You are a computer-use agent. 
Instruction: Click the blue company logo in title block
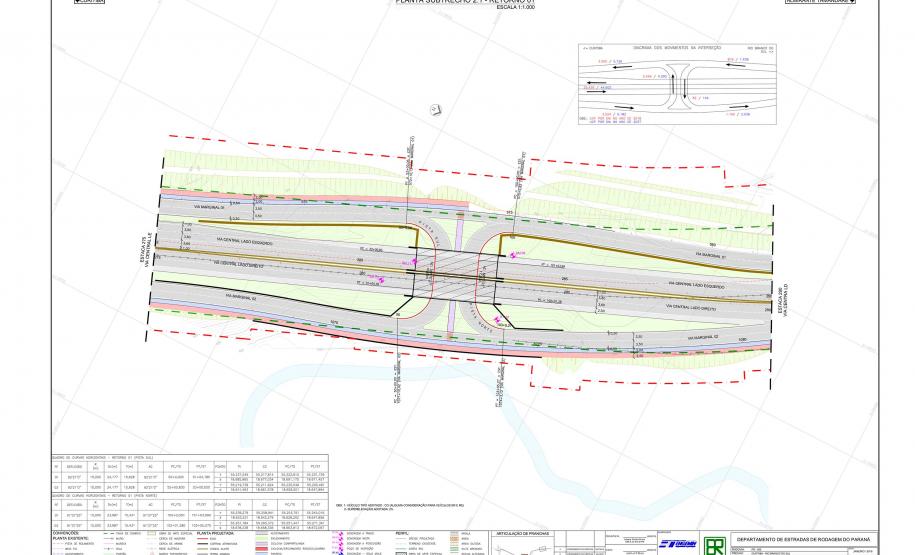click(678, 544)
